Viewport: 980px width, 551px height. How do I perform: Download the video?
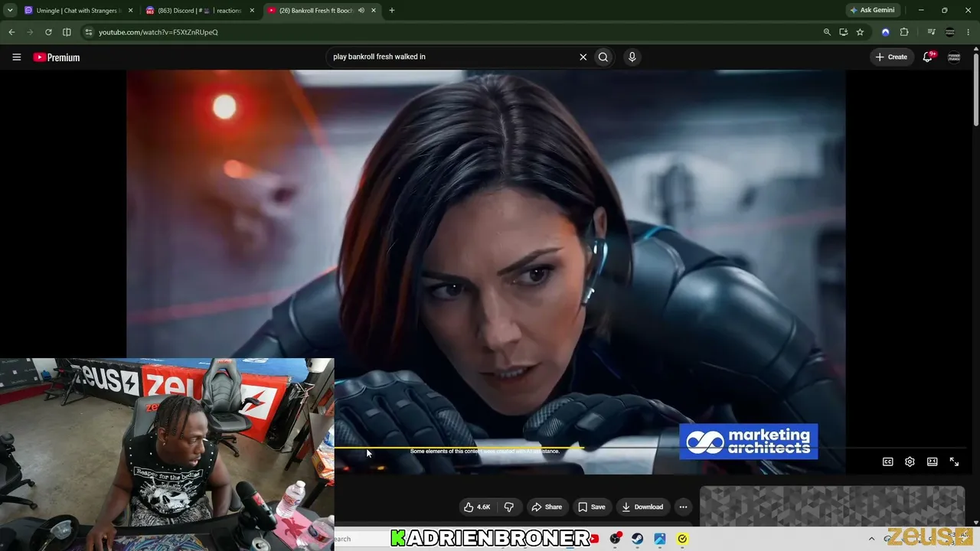pyautogui.click(x=642, y=507)
